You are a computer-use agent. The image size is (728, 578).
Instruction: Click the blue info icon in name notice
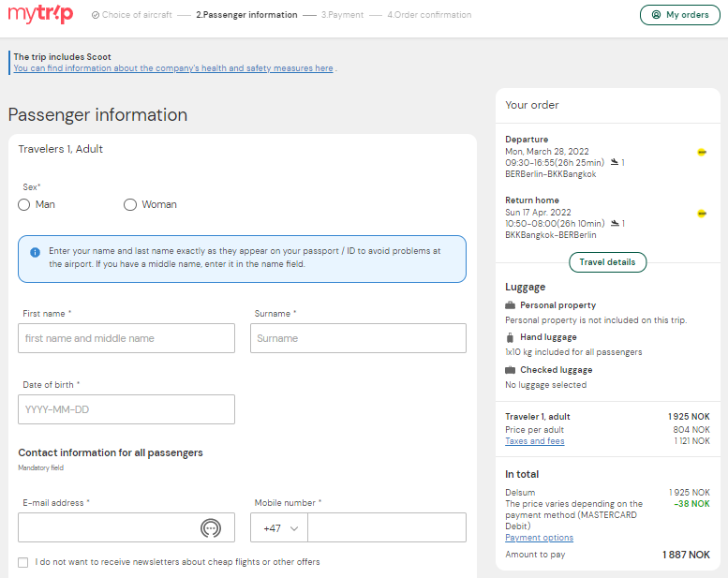(x=35, y=252)
